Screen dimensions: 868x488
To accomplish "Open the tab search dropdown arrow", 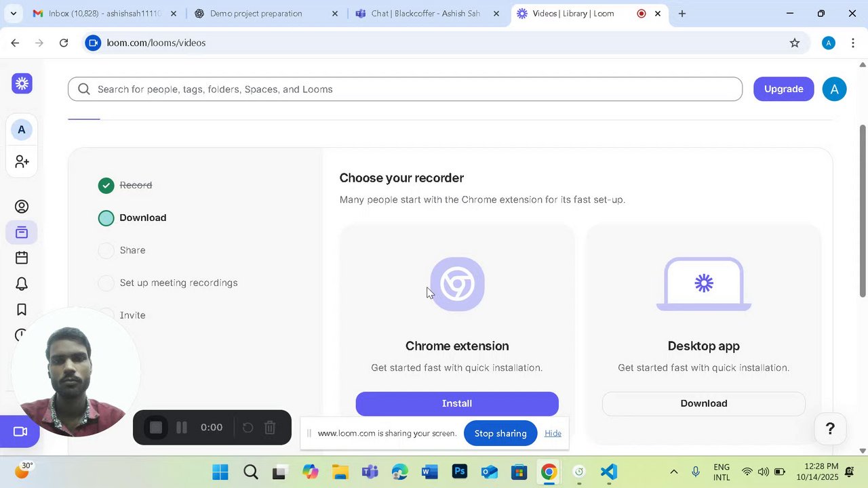I will click(13, 14).
